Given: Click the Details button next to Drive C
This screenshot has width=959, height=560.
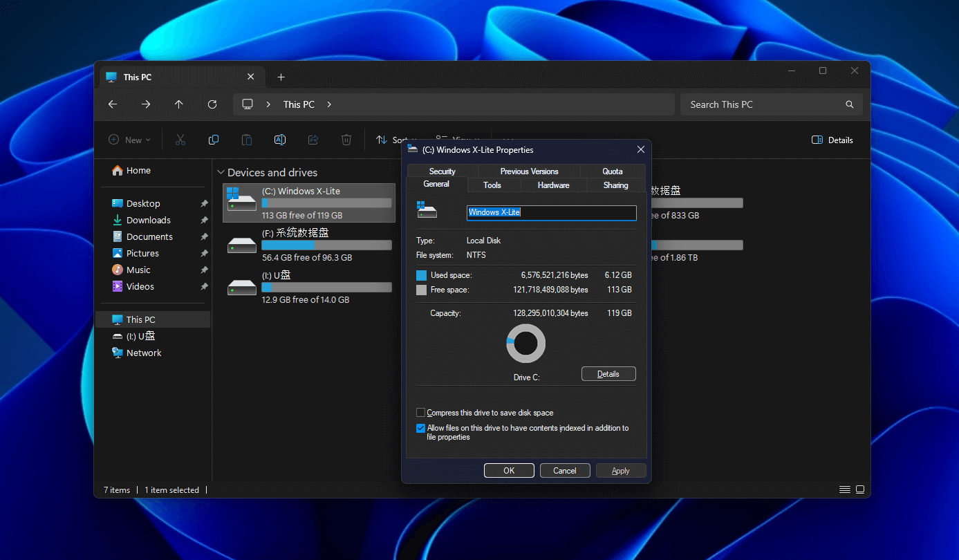Looking at the screenshot, I should point(608,373).
